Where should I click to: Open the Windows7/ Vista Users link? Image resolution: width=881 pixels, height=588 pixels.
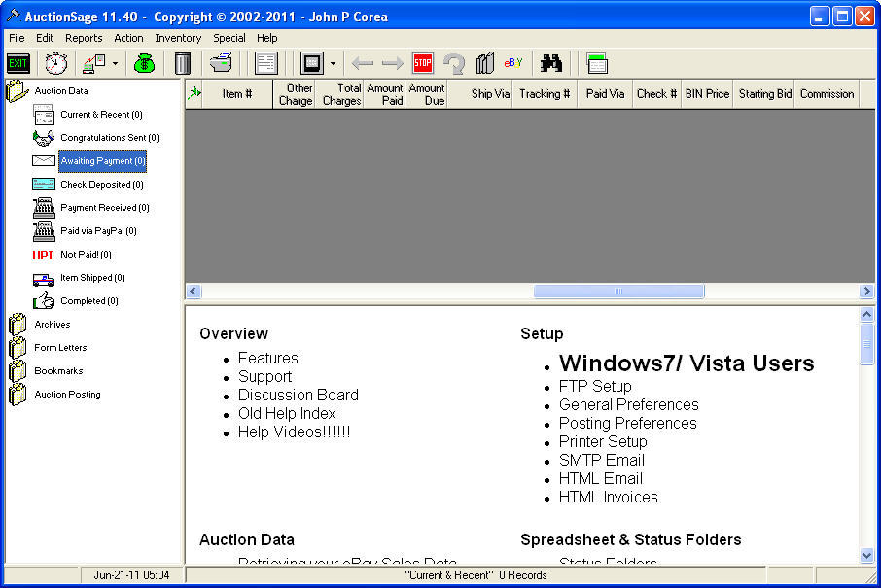687,363
